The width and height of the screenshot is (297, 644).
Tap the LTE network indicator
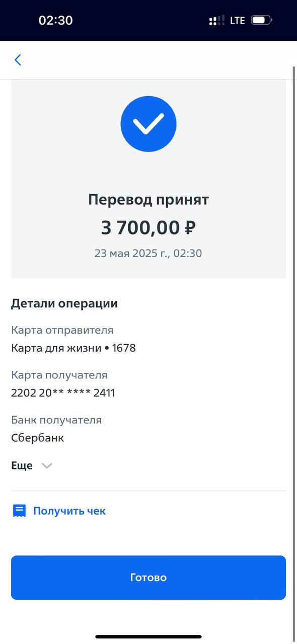[238, 21]
